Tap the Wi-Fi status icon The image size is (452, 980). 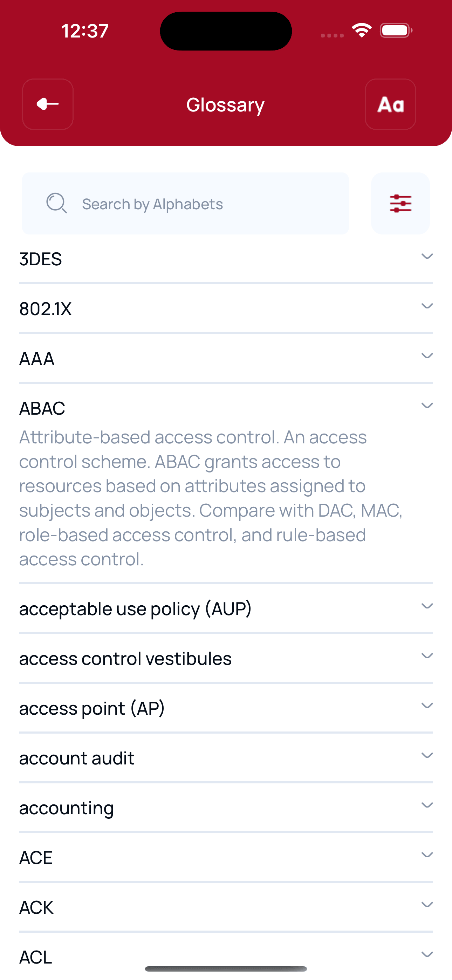pyautogui.click(x=362, y=30)
